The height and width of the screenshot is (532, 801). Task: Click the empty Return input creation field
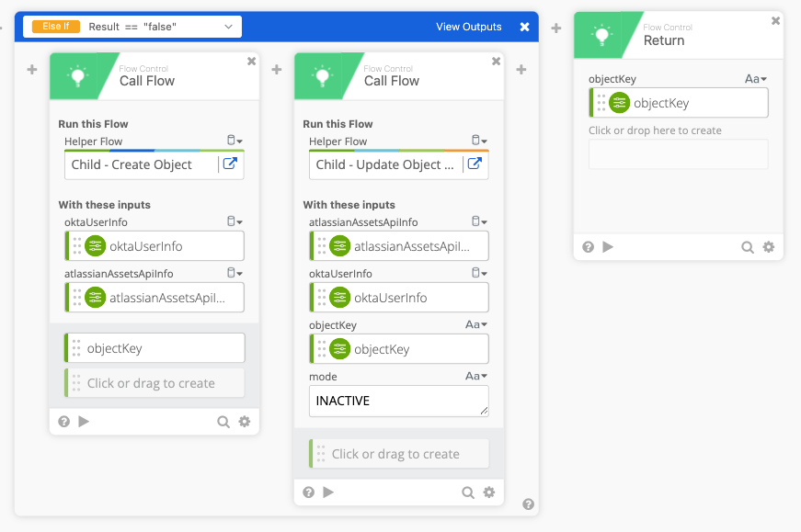point(677,154)
